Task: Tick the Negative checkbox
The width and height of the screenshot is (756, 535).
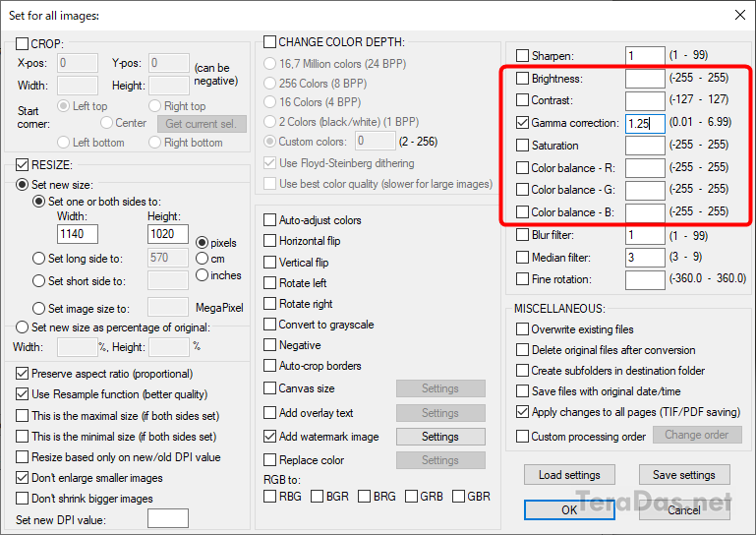Action: [269, 345]
